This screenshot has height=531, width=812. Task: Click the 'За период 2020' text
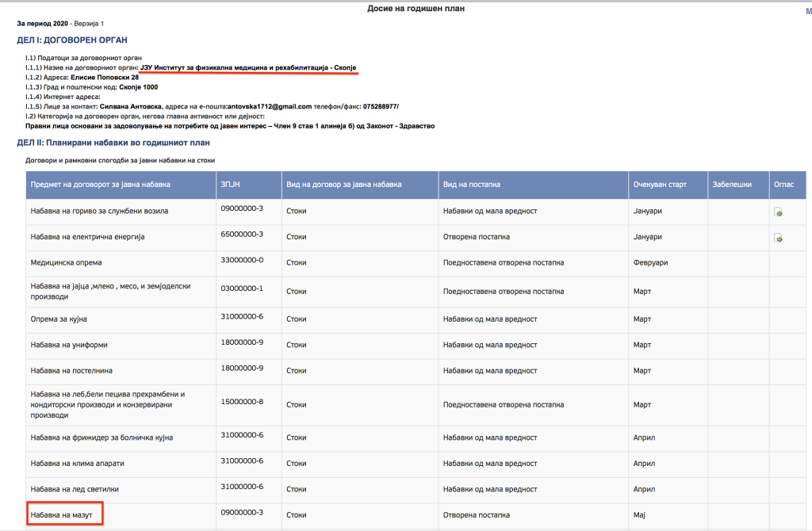tap(43, 24)
